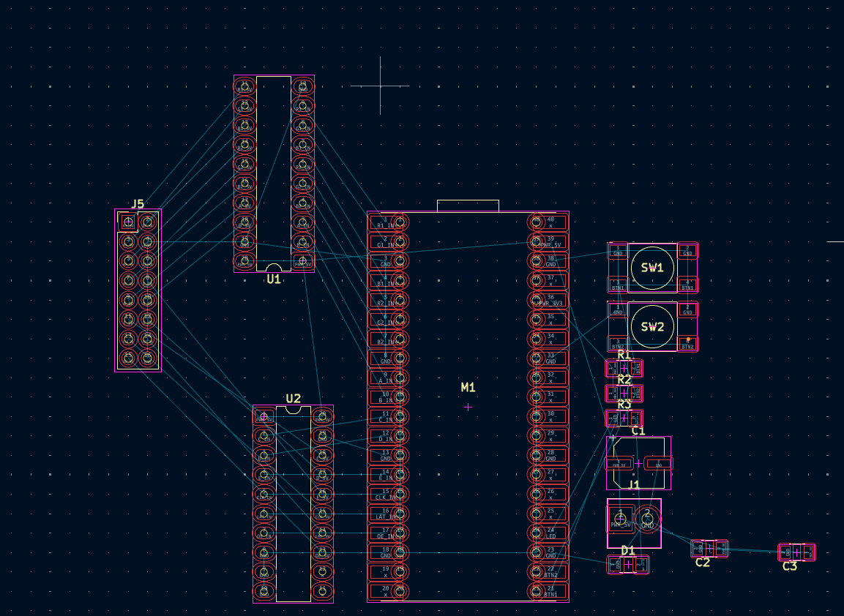The width and height of the screenshot is (844, 616).
Task: Click SW2 pad 4 BTN2
Action: click(x=687, y=344)
